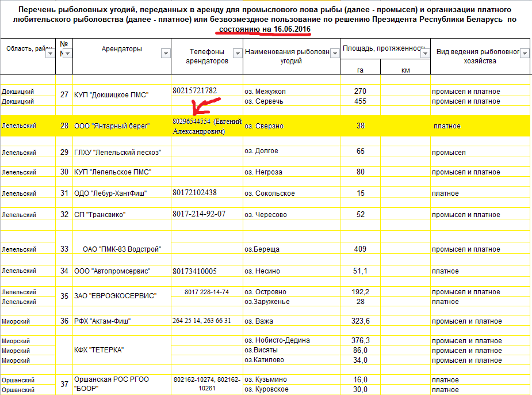Select the area cell with value 409
This screenshot has height=395, width=532.
click(x=360, y=249)
